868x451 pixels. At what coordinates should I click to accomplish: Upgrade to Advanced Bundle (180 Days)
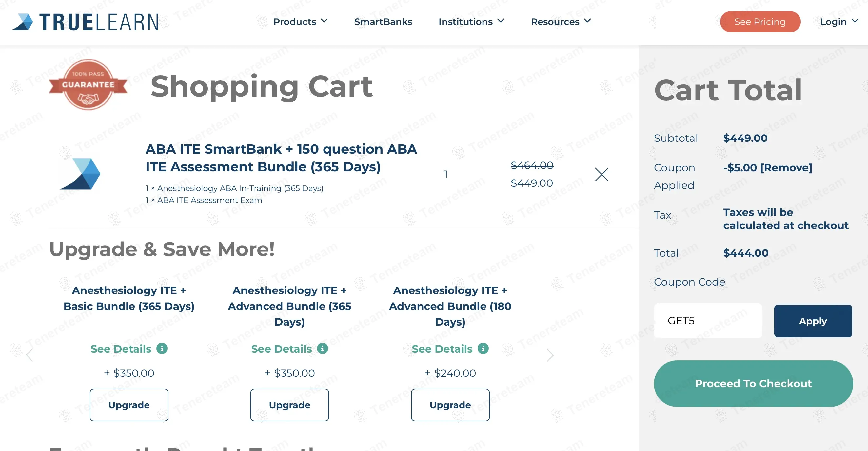(450, 405)
